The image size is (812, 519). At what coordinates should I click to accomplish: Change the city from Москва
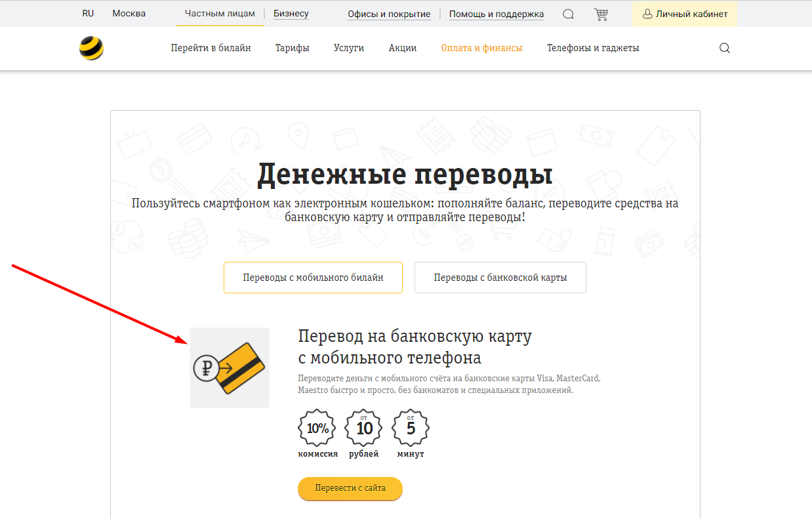click(129, 14)
